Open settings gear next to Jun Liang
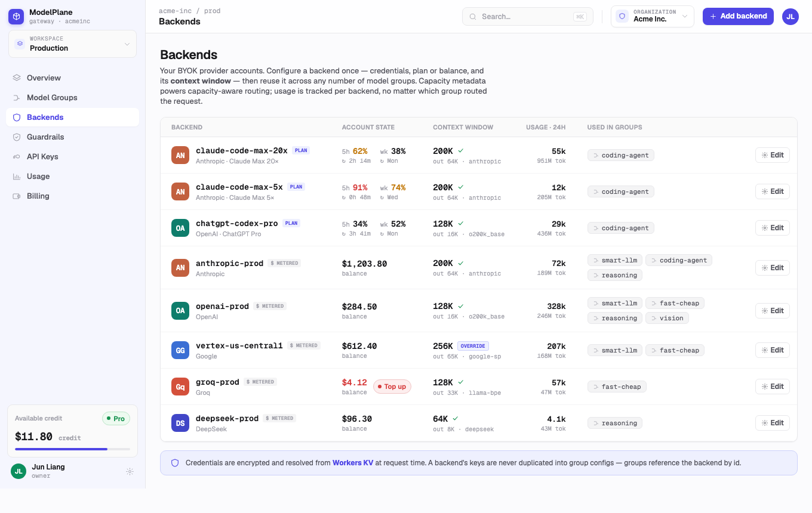The height and width of the screenshot is (513, 812). click(130, 471)
